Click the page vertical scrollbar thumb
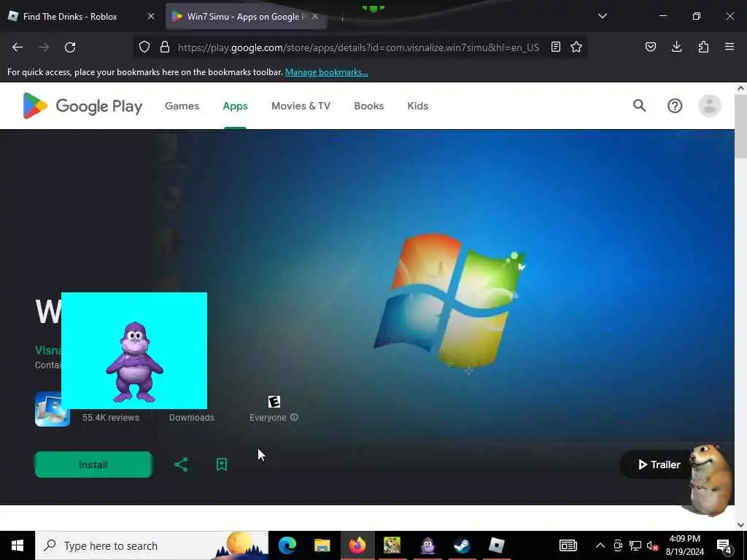Screen dimensions: 747x560 741,125
